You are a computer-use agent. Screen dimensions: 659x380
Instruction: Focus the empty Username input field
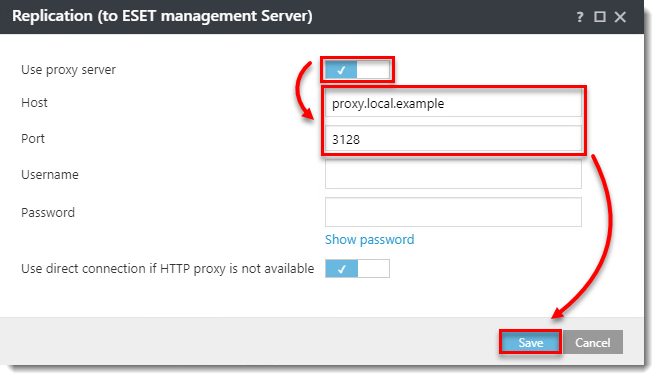click(453, 174)
